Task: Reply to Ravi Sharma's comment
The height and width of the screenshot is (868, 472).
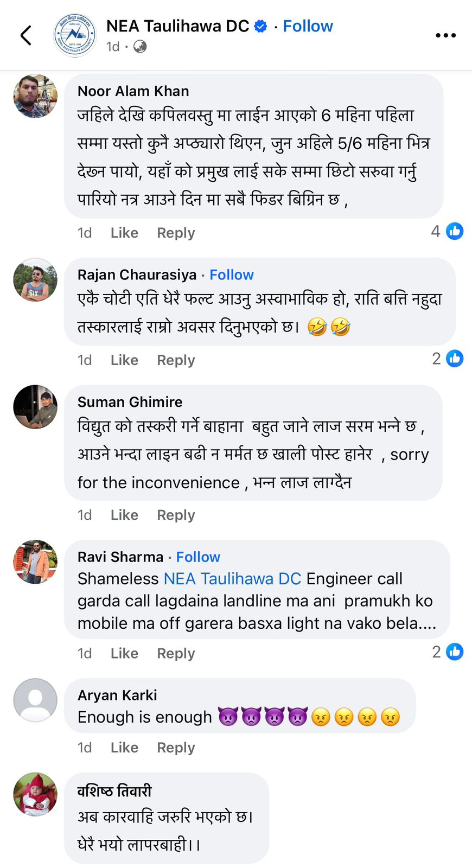Action: (176, 653)
